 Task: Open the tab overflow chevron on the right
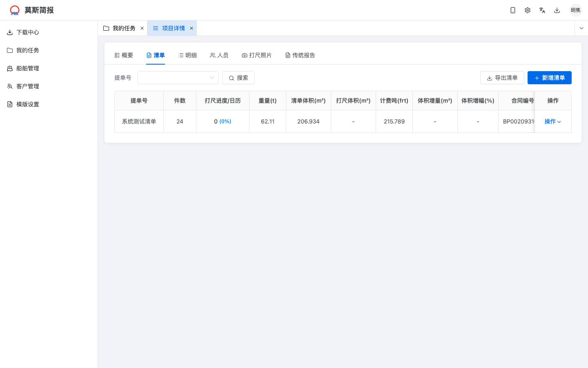point(581,28)
